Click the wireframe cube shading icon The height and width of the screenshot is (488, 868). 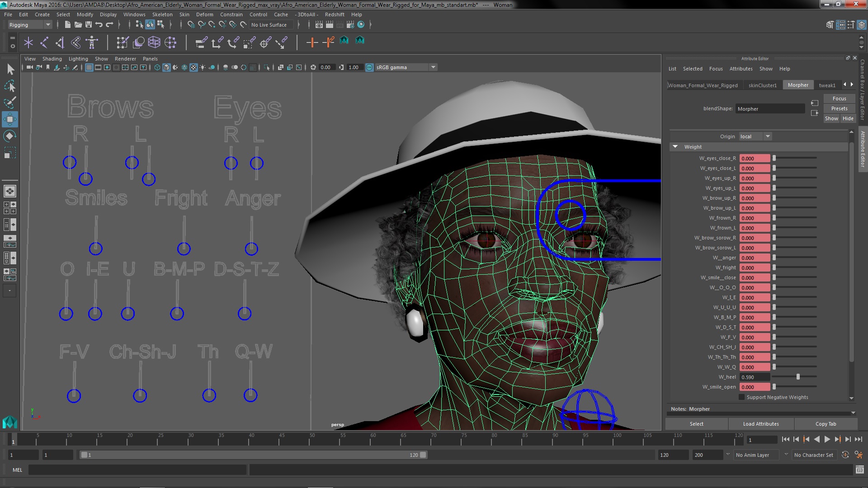(157, 67)
